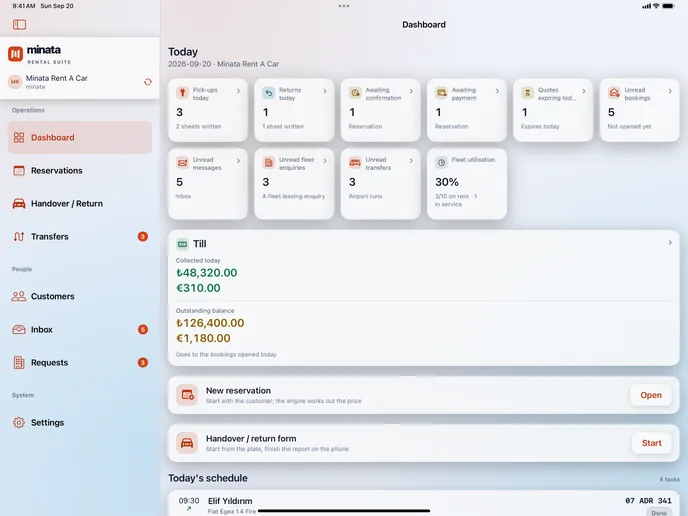The image size is (688, 516).
Task: Expand the Unread bookings chevron
Action: point(670,91)
